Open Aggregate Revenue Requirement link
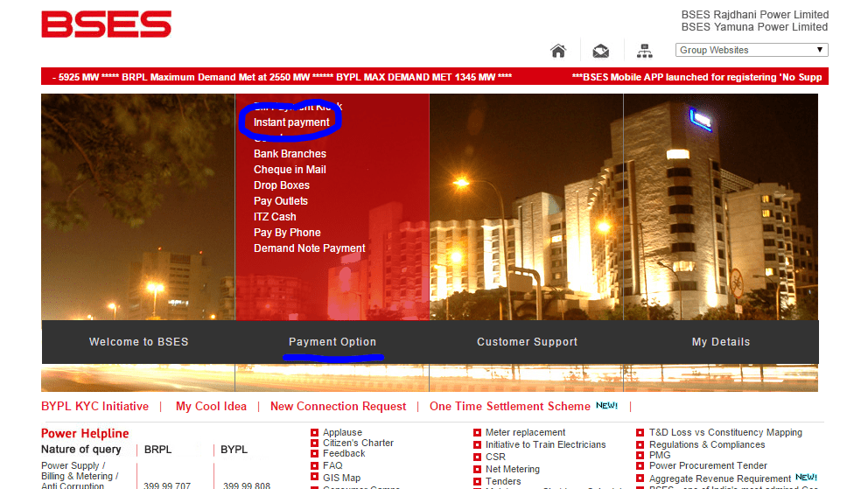The image size is (868, 489). coord(719,479)
